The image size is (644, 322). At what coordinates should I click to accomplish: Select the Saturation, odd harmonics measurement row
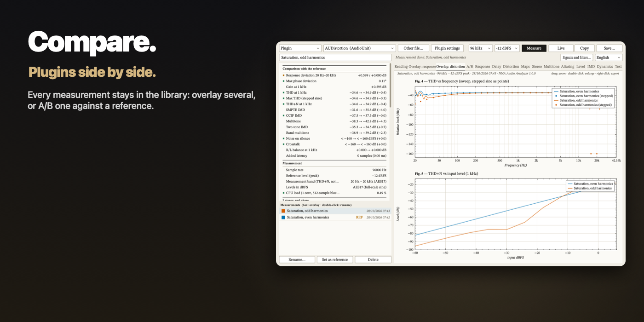click(334, 211)
